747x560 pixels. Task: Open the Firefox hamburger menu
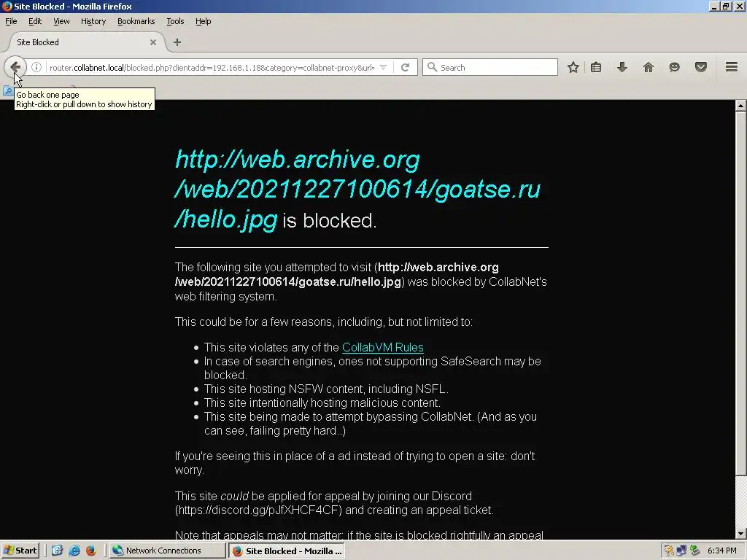(x=731, y=67)
